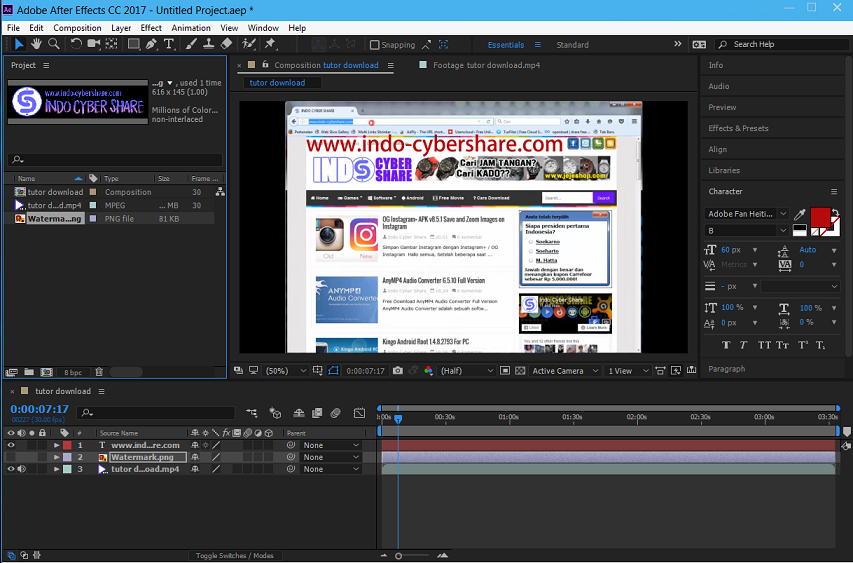Open the Active Camera dropdown

click(565, 370)
